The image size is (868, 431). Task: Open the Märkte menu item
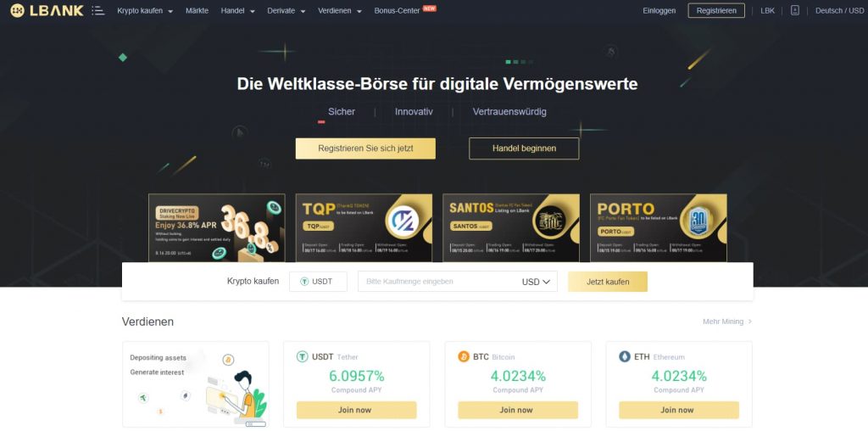tap(197, 10)
